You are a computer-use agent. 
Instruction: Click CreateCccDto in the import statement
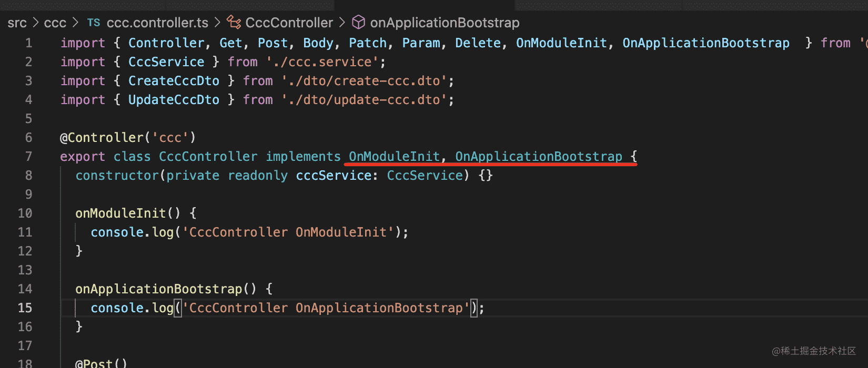(174, 80)
